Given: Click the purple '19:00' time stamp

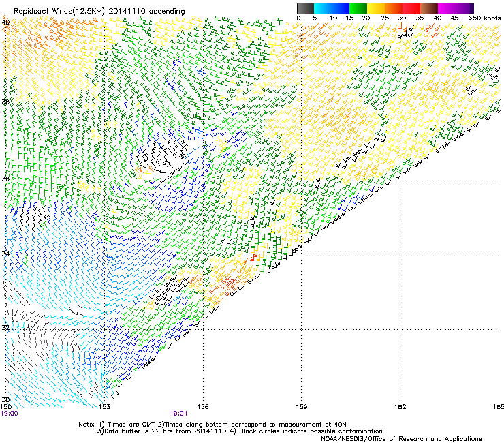Looking at the screenshot, I should (10, 414).
